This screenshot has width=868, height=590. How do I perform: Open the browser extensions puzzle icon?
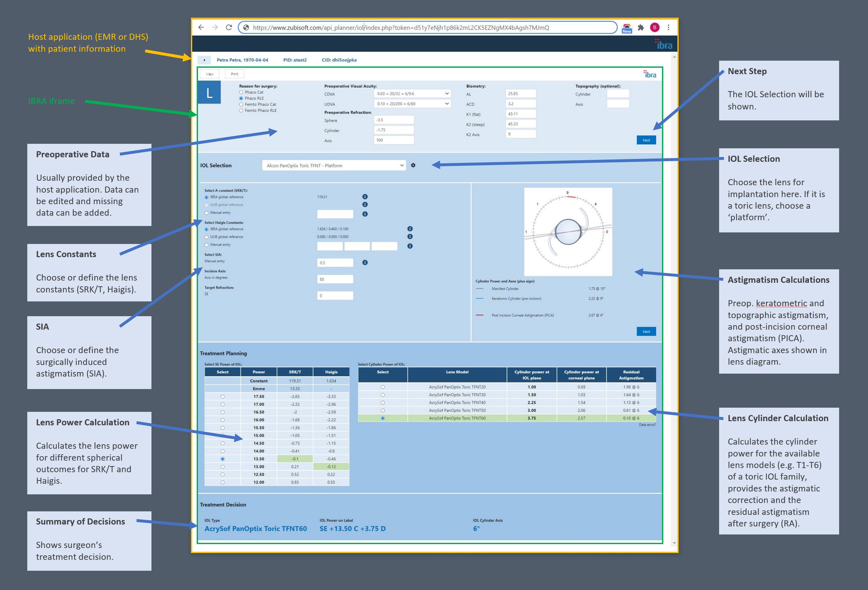[641, 27]
